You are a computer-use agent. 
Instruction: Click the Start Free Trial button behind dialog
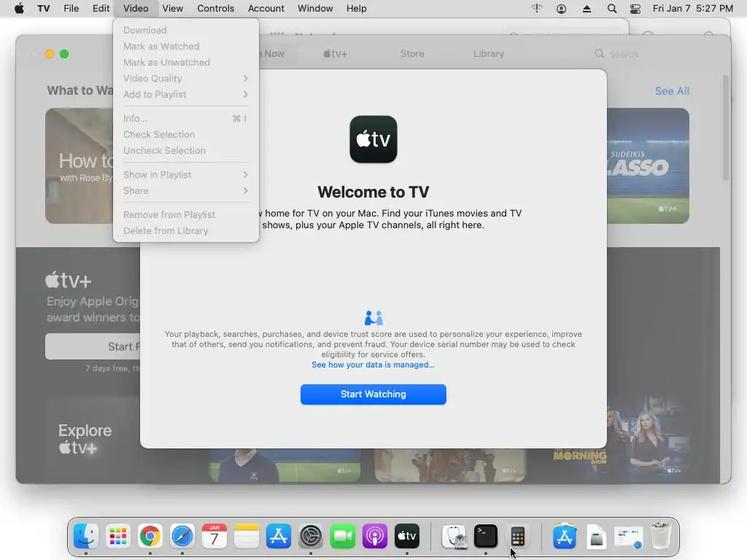click(x=93, y=346)
